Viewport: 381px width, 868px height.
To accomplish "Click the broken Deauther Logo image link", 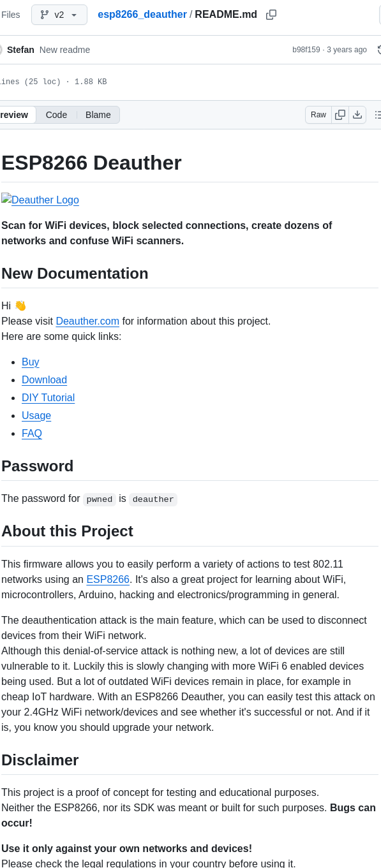I will tap(40, 200).
